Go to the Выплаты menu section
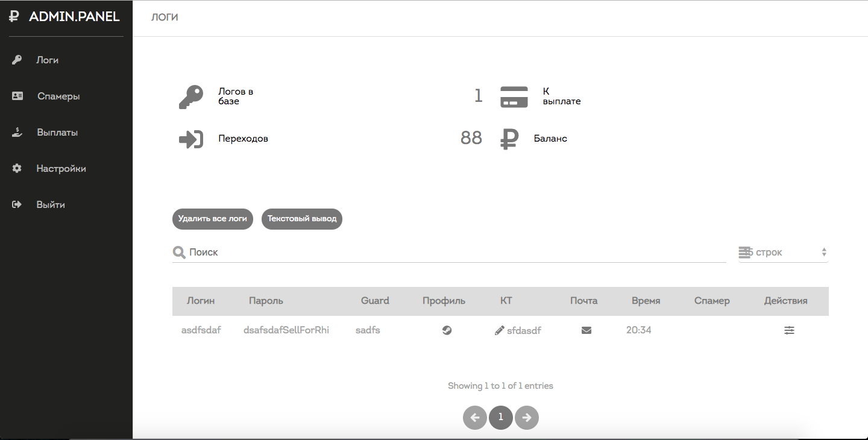Screen dimensions: 868x440 [57, 133]
